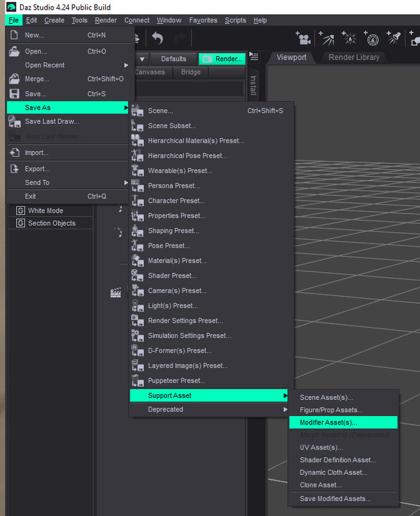Viewport: 420px width, 516px height.
Task: Choose Scene Asset(s)... from the submenu
Action: click(343, 397)
